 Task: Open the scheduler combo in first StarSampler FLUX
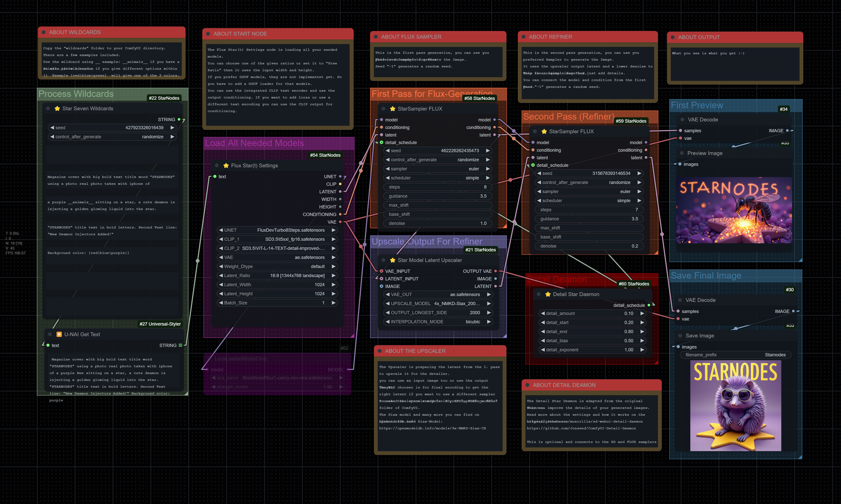click(x=438, y=178)
